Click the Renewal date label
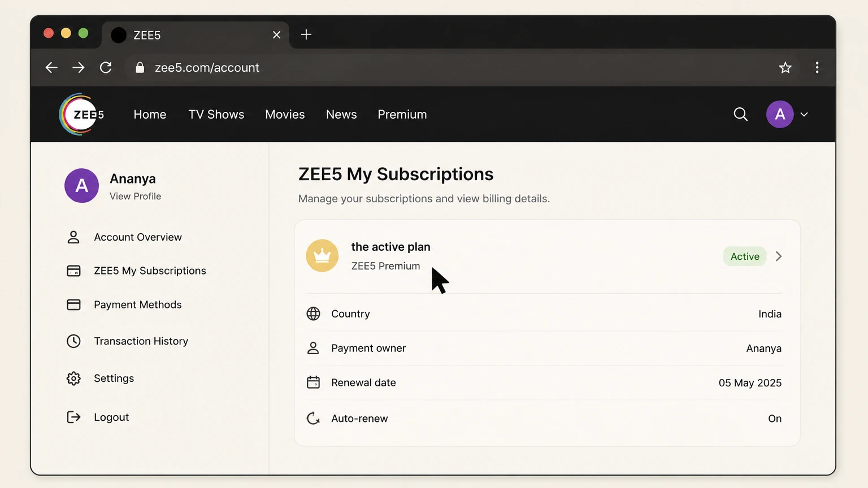 pos(363,383)
